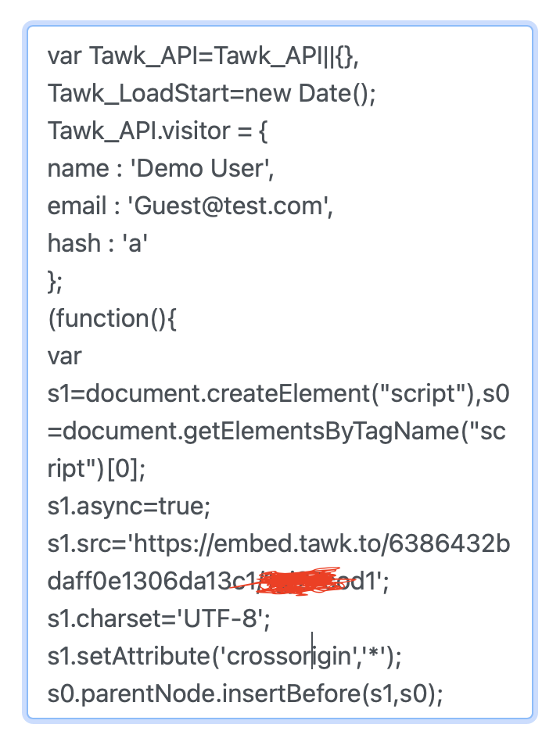Viewport: 560px width, 749px height.
Task: Click the email 'Guest@test.com' value
Action: [228, 206]
